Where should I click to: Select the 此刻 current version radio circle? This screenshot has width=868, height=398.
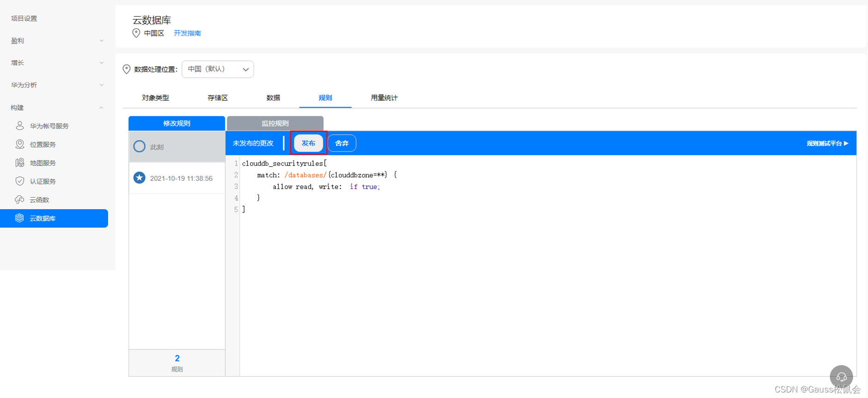140,146
